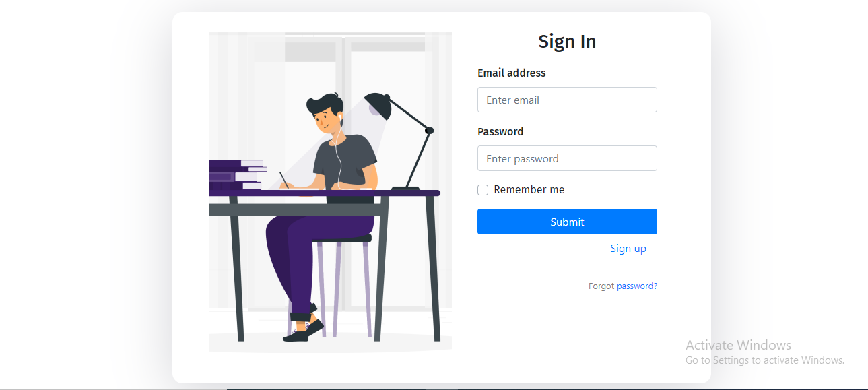The width and height of the screenshot is (868, 390).
Task: Click the Sign In heading
Action: [x=567, y=42]
